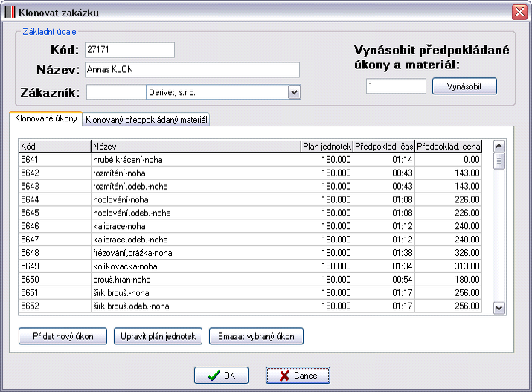The width and height of the screenshot is (532, 392).
Task: Sort by Předpoklád. cena column header
Action: click(x=448, y=146)
